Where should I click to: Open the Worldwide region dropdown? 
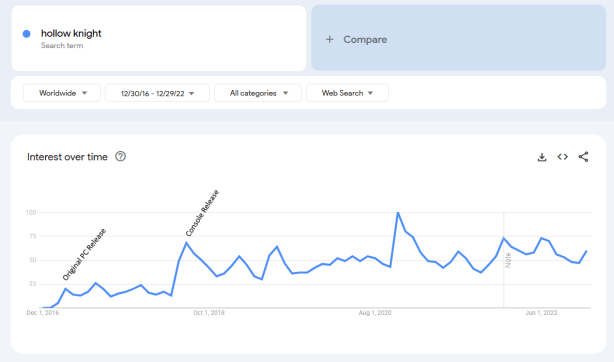point(62,93)
